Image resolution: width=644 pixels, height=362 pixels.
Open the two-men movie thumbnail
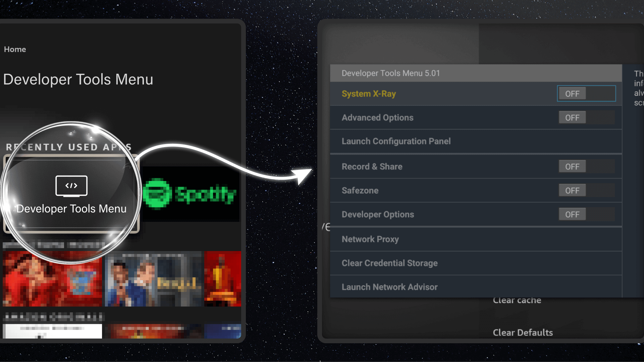154,279
